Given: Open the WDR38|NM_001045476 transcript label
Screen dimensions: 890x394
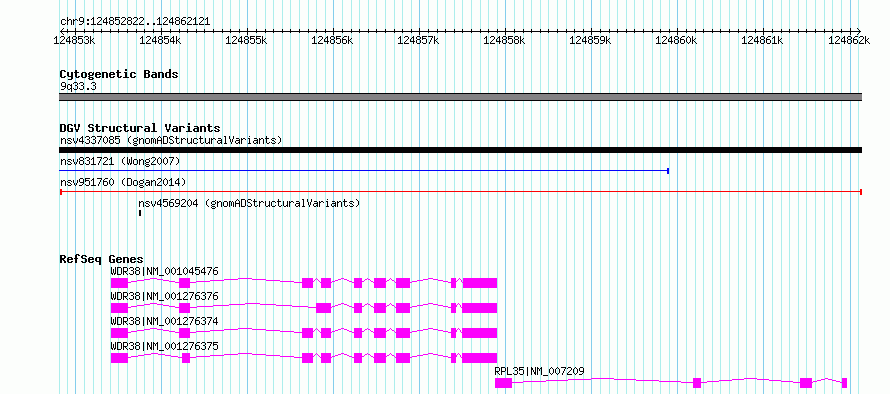Looking at the screenshot, I should click(x=165, y=271).
